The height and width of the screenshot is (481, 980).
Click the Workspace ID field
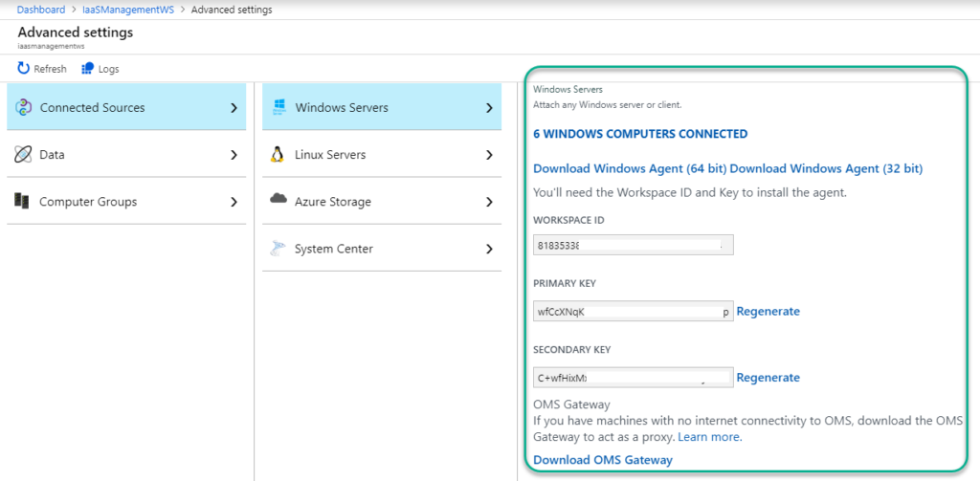click(634, 245)
